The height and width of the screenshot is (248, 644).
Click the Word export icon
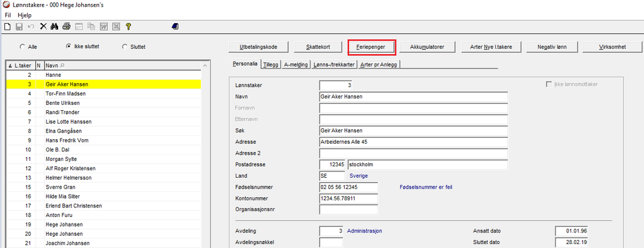pos(104,26)
